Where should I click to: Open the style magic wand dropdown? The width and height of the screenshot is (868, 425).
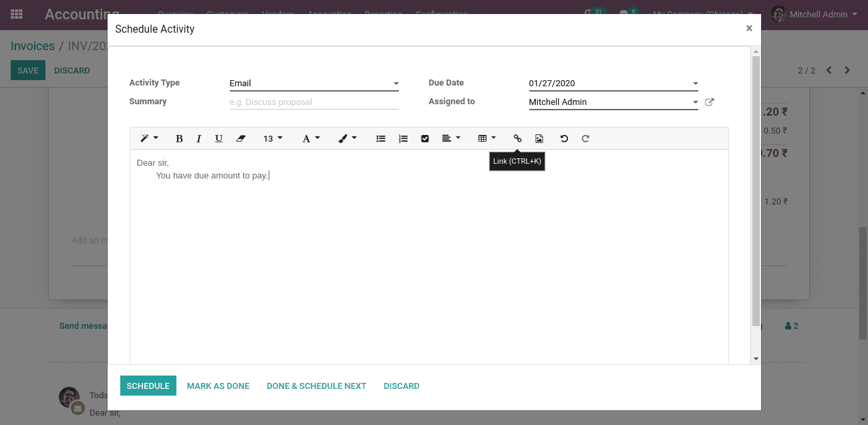click(x=149, y=138)
